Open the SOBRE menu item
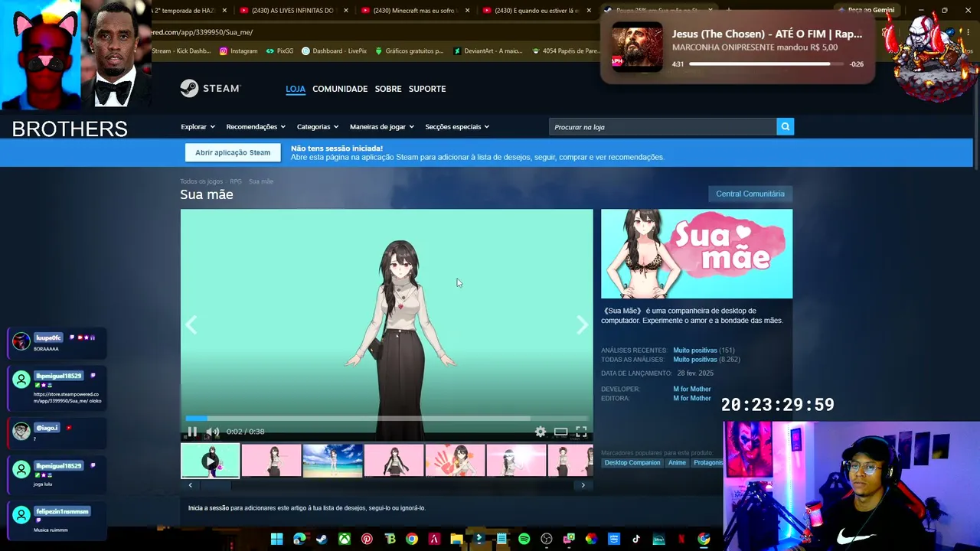Screen dimensions: 980x551 [x=388, y=89]
